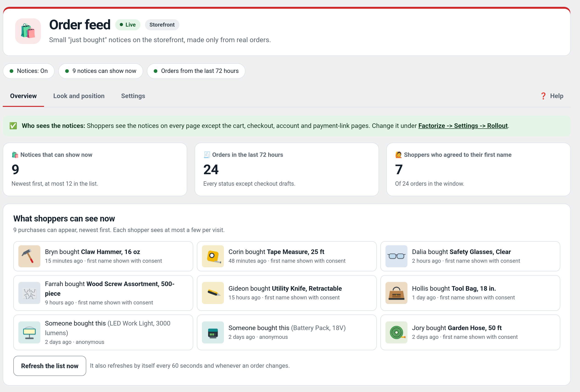Click the red question mark Help icon

point(543,96)
